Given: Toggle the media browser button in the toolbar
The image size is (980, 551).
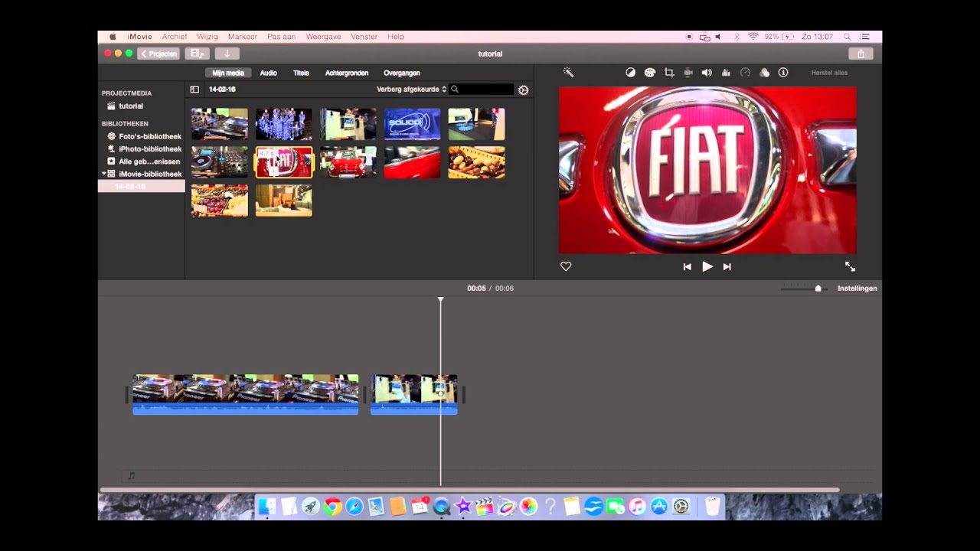Looking at the screenshot, I should click(x=197, y=54).
